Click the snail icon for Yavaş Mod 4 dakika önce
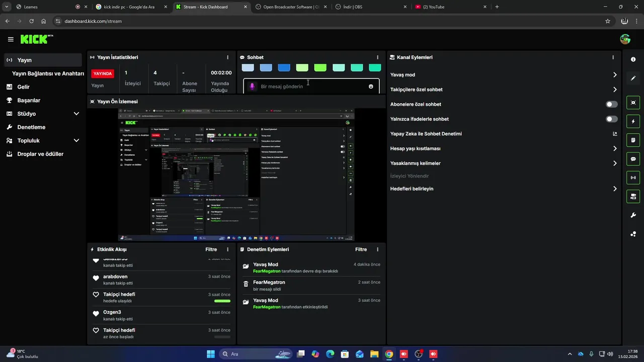The image size is (644, 362). click(x=246, y=266)
